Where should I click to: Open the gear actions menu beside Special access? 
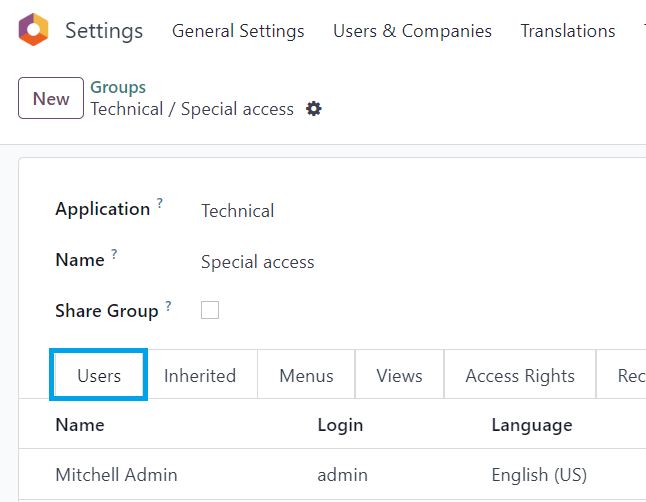point(314,109)
